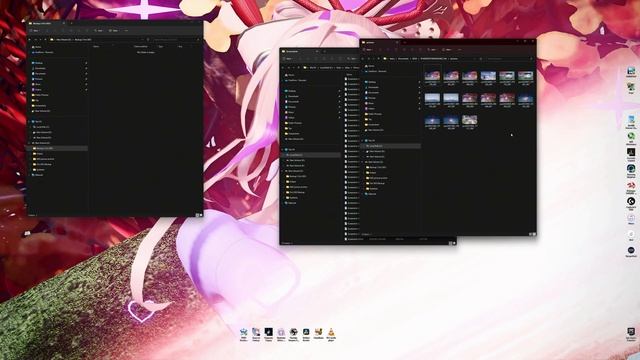Click the Paste icon in the left Explorer window toolbar

[63, 31]
